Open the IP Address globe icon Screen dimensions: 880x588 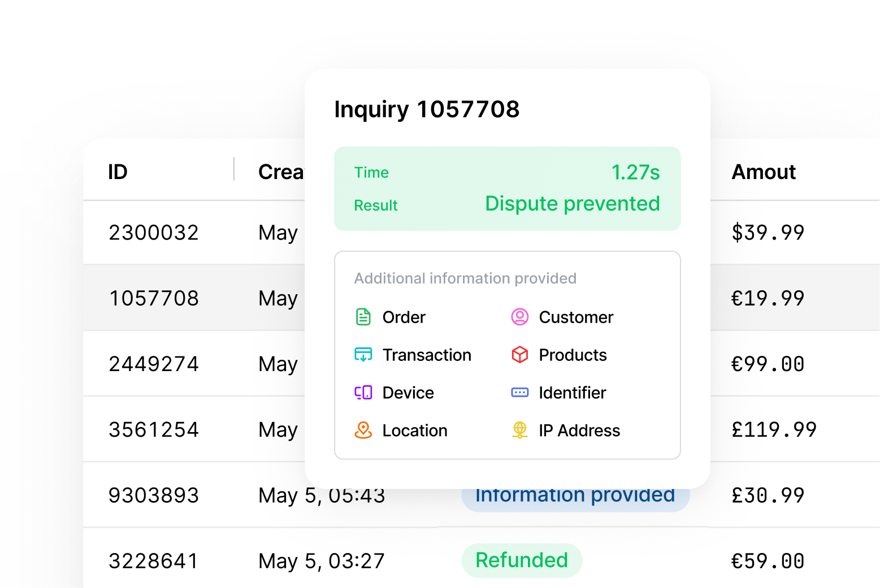(x=520, y=430)
